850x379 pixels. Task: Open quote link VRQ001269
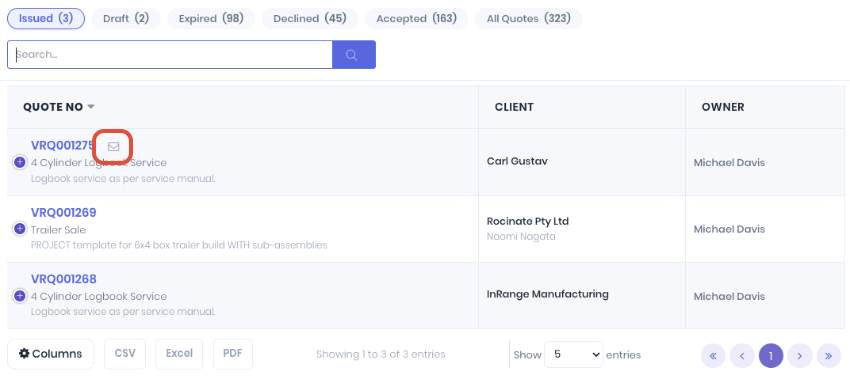tap(63, 213)
